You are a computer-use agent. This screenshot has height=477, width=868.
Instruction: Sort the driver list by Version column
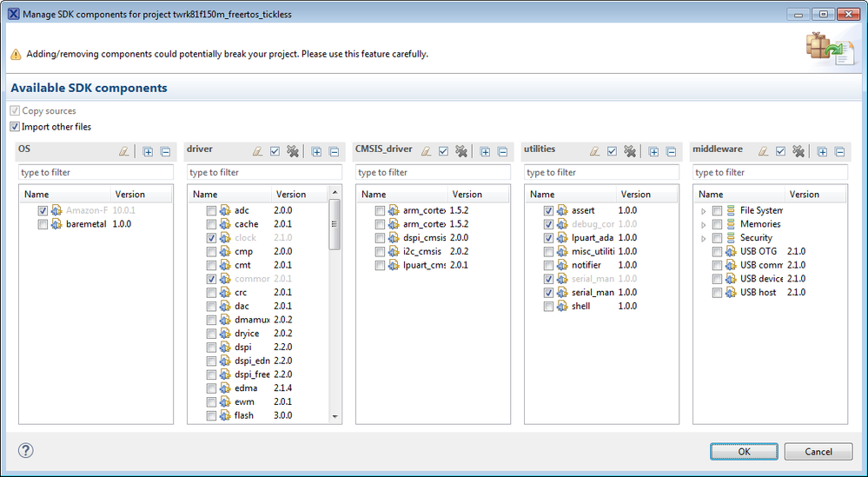point(299,195)
